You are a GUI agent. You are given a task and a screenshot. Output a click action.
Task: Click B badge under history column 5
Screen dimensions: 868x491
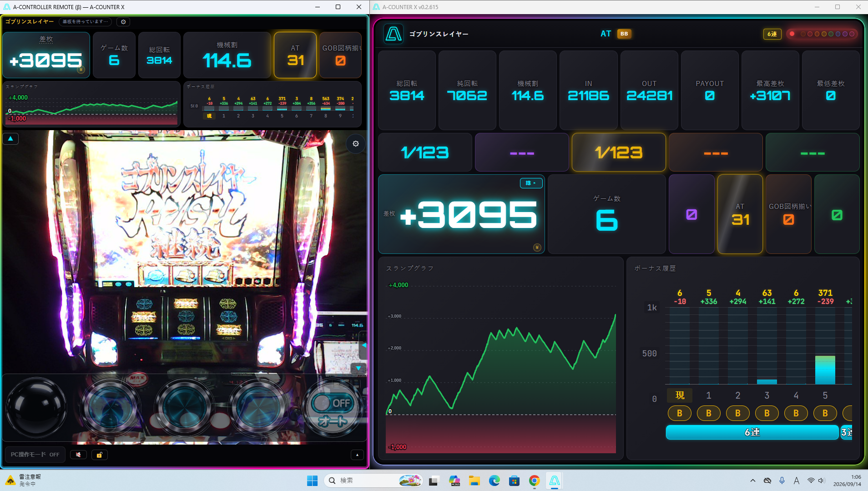coord(825,413)
